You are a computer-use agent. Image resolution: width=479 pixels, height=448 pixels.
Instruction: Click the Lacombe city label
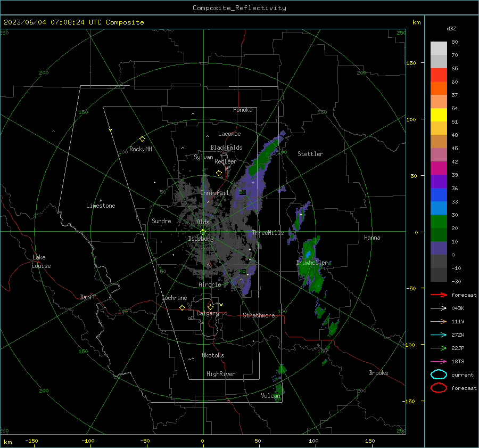click(x=229, y=134)
